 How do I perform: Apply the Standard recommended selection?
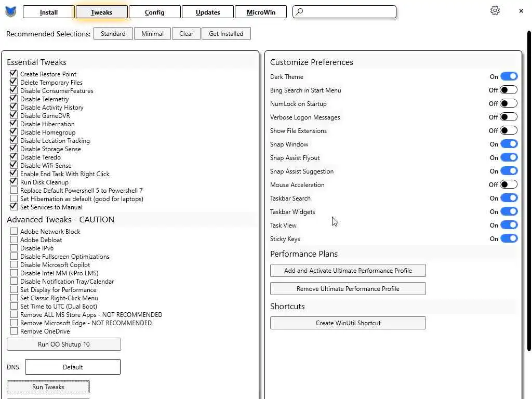[x=113, y=34]
